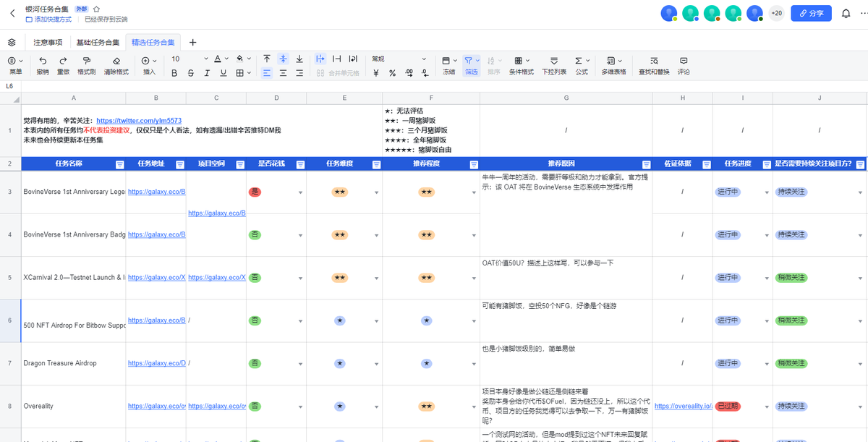Click the blue Share (分享) button

click(811, 13)
